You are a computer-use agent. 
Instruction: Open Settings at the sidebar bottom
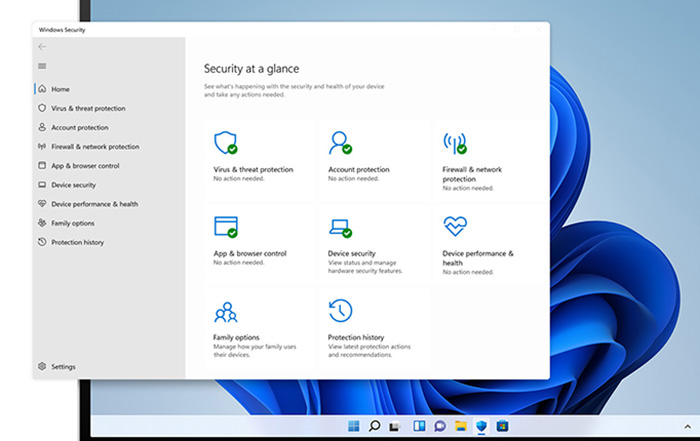(63, 366)
